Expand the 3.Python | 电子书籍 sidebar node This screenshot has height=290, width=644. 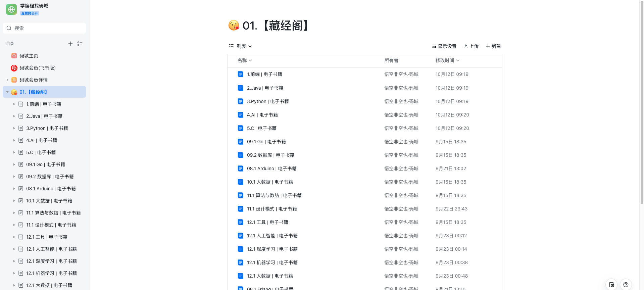coord(14,128)
